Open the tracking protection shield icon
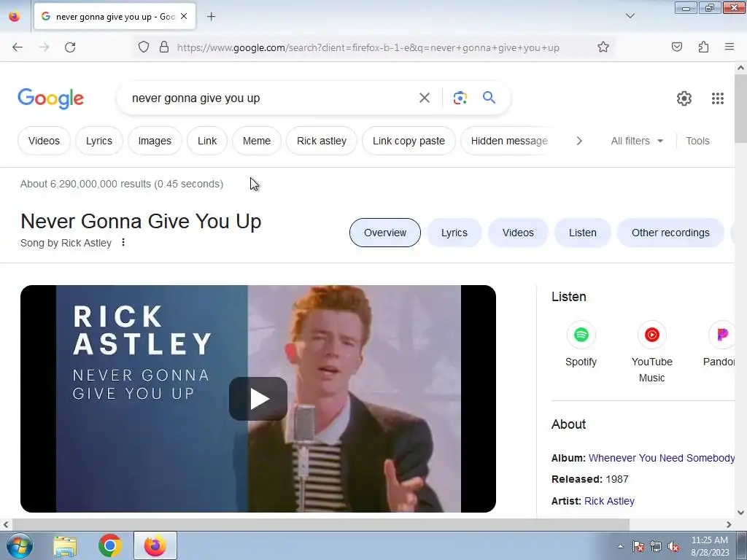 click(x=144, y=47)
